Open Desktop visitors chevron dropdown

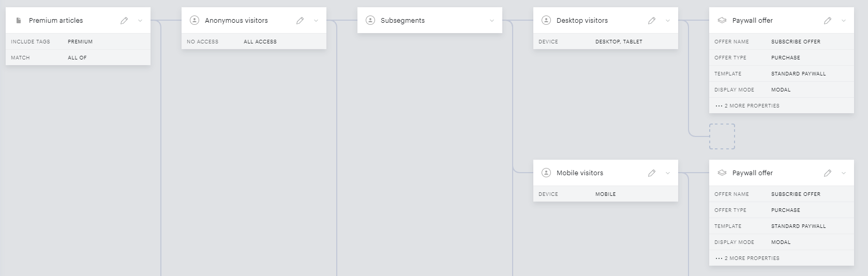pyautogui.click(x=668, y=21)
